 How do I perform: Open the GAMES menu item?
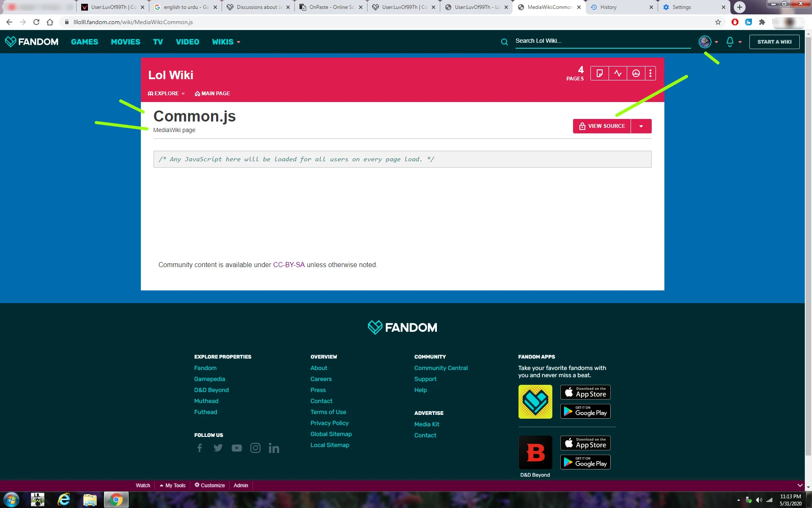click(85, 42)
